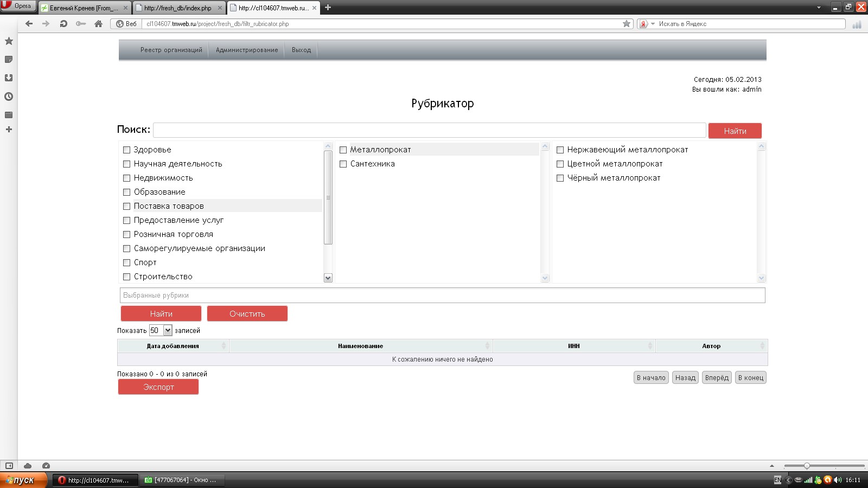This screenshot has width=868, height=488.
Task: Check the Здоровье checkbox
Action: 127,150
